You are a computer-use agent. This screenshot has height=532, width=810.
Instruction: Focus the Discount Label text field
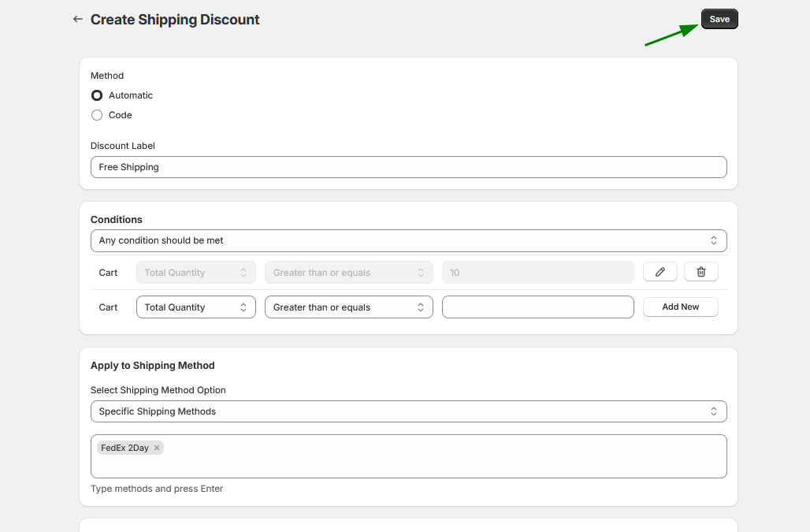(408, 167)
